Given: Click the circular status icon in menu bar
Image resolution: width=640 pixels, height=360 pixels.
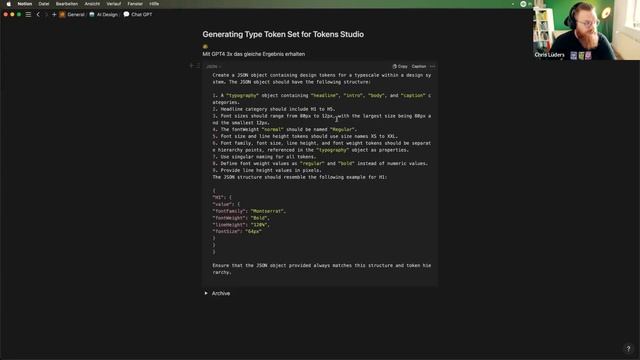Looking at the screenshot, I should (x=523, y=4).
